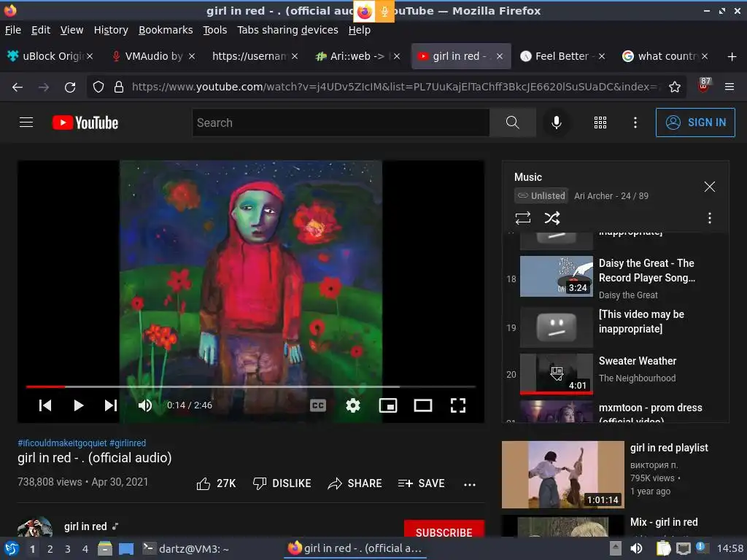
Task: Open girl in red playlist recommendation
Action: [614, 474]
